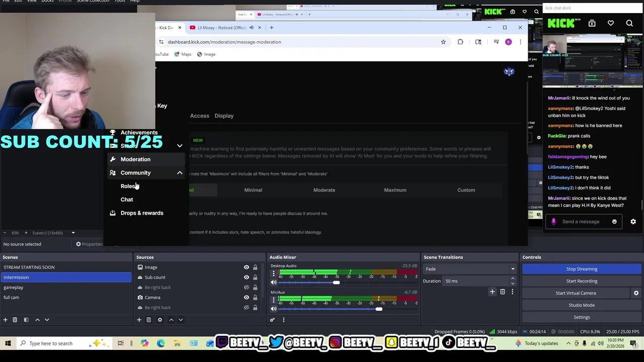
Task: Open source Properties button
Action: click(89, 244)
